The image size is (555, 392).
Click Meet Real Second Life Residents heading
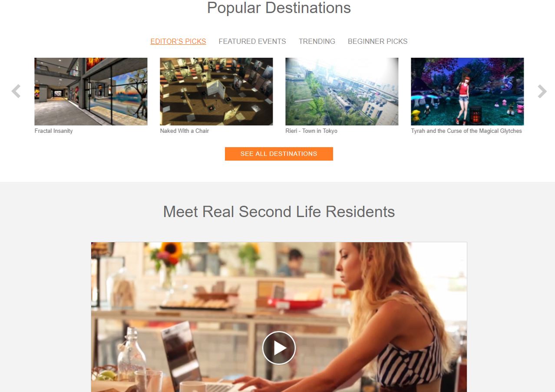(x=279, y=212)
